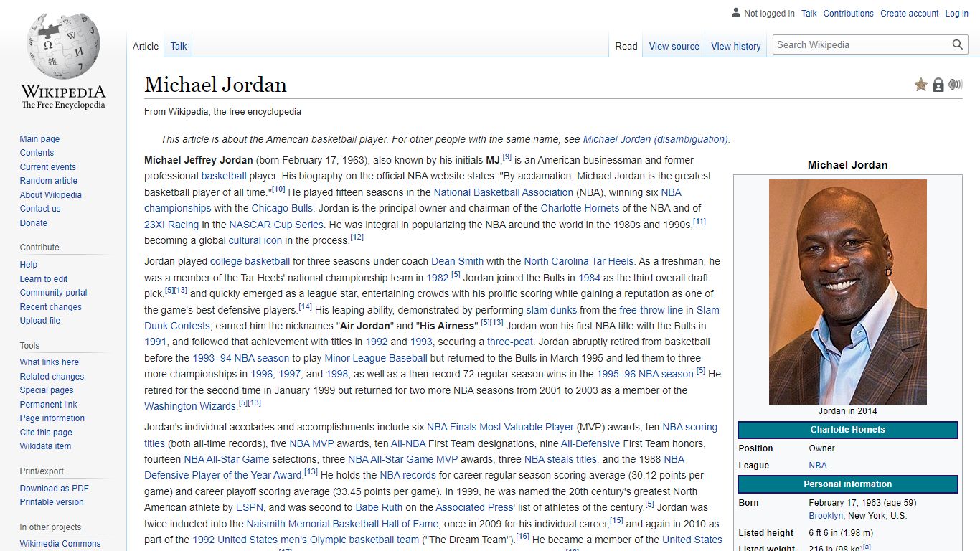Viewport: 980px width, 551px height.
Task: Click Upload file in sidebar
Action: (39, 321)
